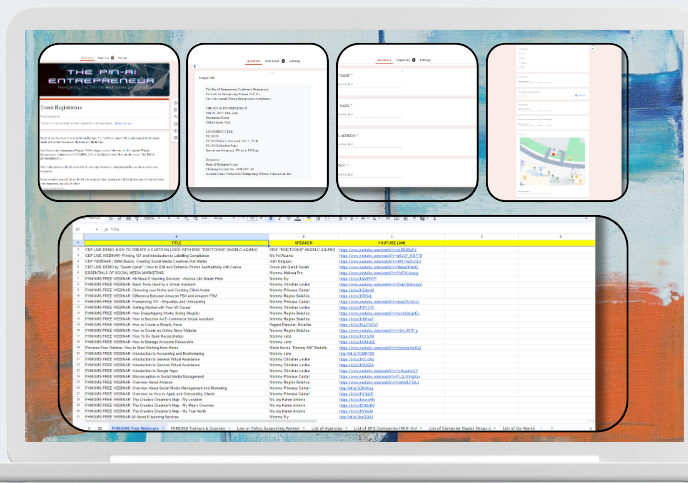The height and width of the screenshot is (483, 688).
Task: Select cell 'Misconception in Social Media Management'
Action: 176,376
